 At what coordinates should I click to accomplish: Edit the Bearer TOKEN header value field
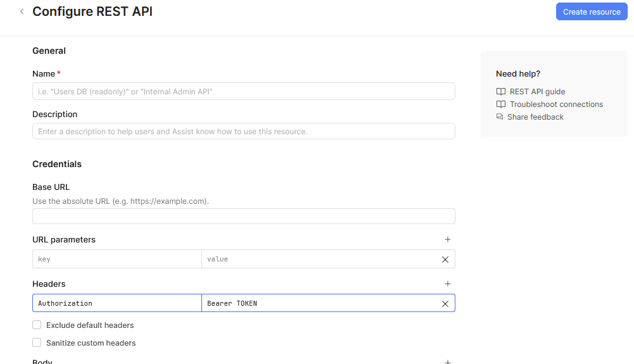point(320,303)
